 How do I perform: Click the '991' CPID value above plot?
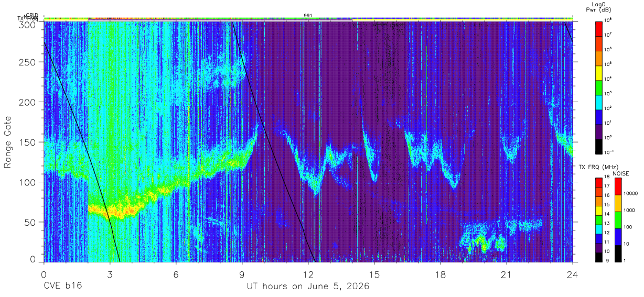[x=308, y=16]
